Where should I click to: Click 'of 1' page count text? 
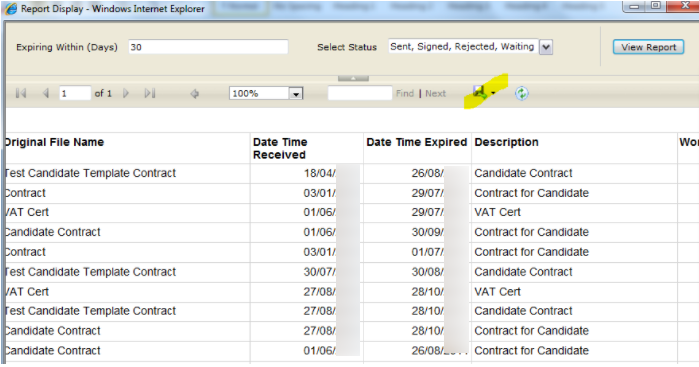point(103,93)
